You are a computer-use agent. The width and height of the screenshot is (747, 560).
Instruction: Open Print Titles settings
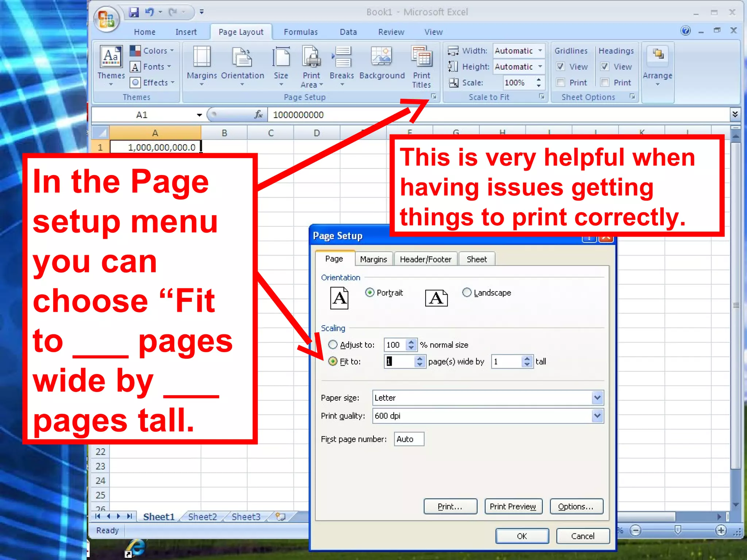tap(422, 66)
